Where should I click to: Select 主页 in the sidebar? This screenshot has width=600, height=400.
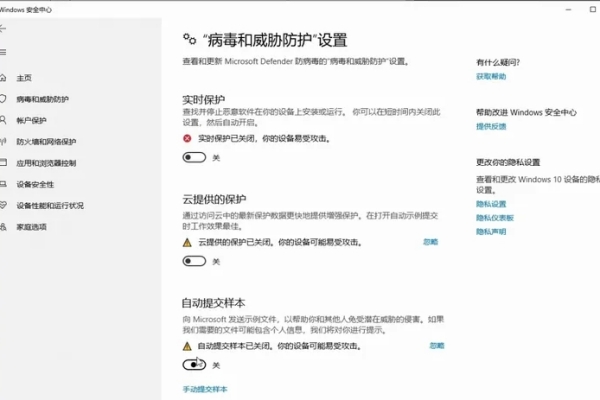[x=24, y=78]
